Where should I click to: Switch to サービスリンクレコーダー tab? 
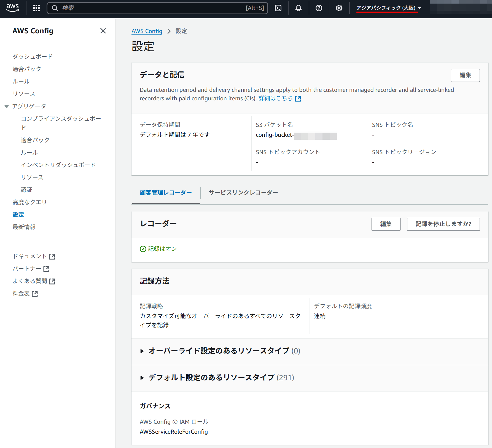243,192
